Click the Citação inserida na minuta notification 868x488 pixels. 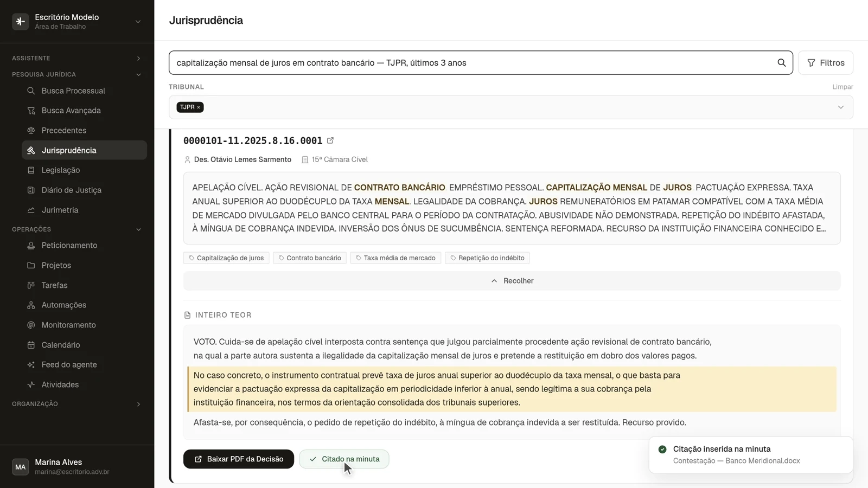(x=751, y=454)
